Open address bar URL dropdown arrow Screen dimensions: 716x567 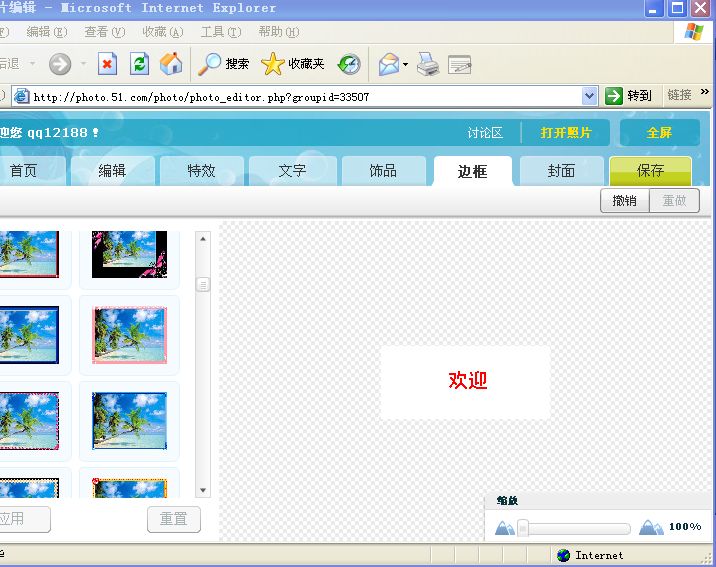pyautogui.click(x=590, y=96)
